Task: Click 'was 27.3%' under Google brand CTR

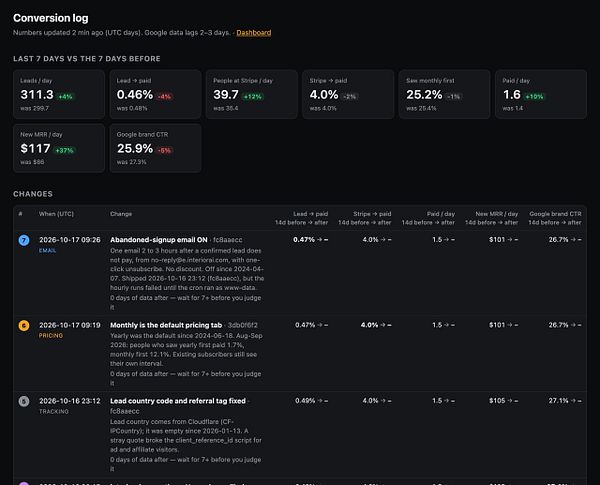Action: click(x=132, y=162)
